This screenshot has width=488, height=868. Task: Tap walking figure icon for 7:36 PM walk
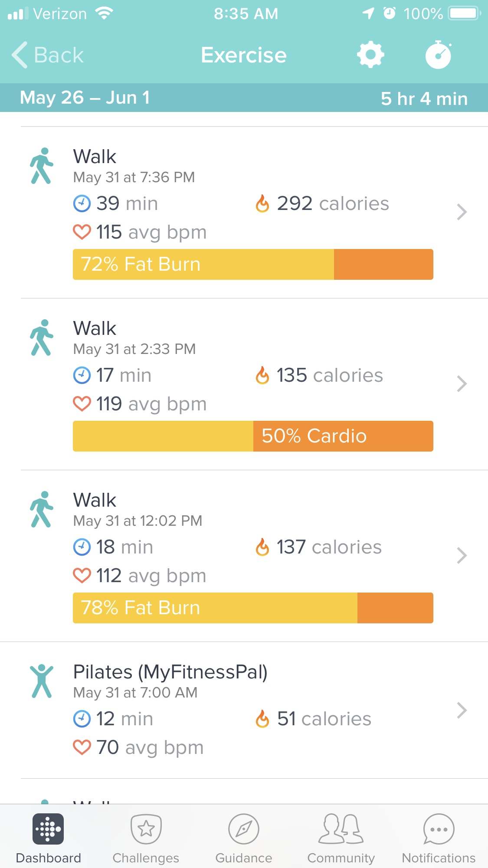coord(42,166)
